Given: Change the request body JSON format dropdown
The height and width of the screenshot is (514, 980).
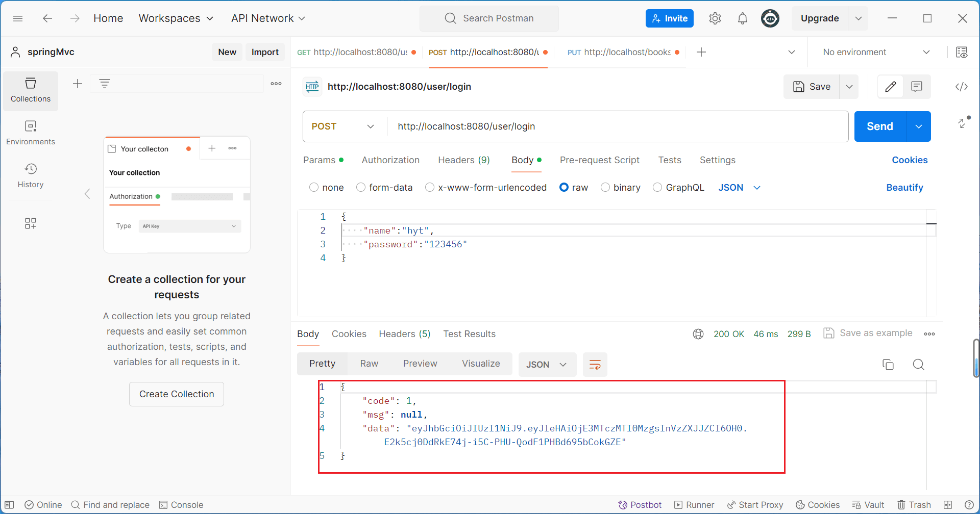Looking at the screenshot, I should [x=740, y=188].
